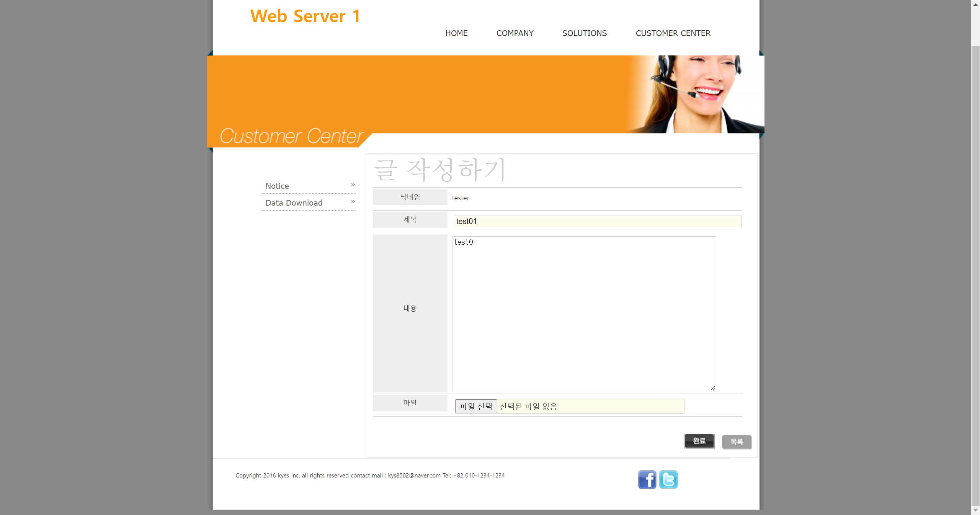
Task: Click the arrow icon beside Notice
Action: point(353,185)
